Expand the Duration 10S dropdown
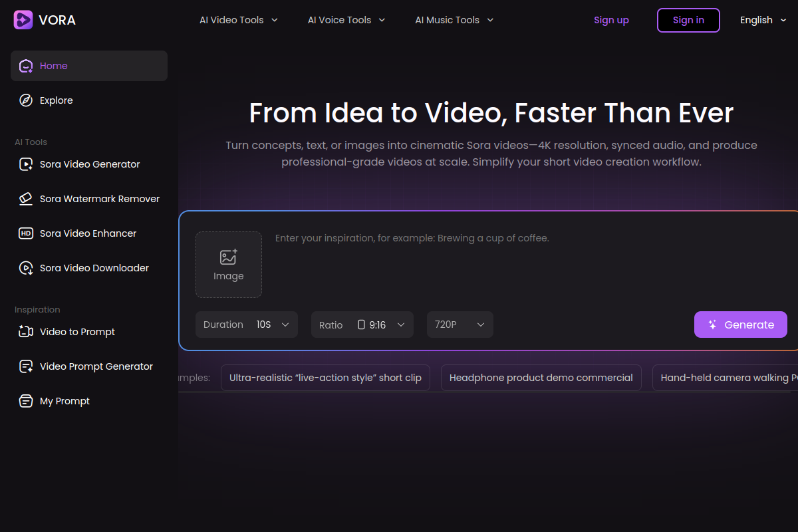Image resolution: width=798 pixels, height=532 pixels. (247, 325)
